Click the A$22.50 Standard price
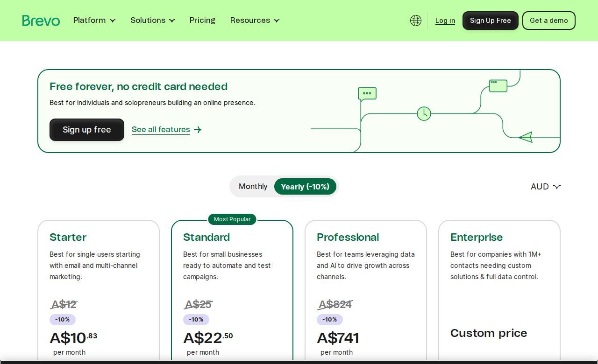Viewport: 598px width, 364px height. [208, 338]
